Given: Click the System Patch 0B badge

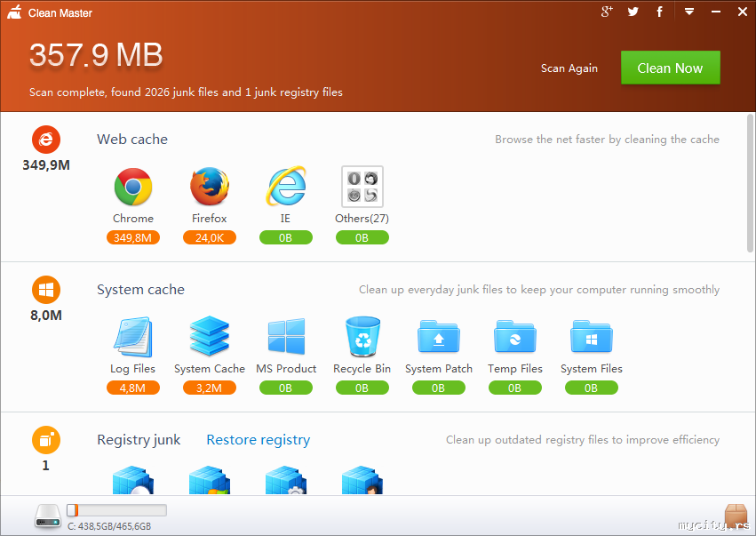Looking at the screenshot, I should click(x=439, y=388).
